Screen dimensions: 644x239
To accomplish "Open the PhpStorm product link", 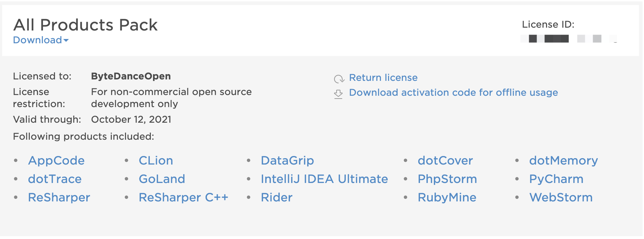I will click(x=447, y=179).
